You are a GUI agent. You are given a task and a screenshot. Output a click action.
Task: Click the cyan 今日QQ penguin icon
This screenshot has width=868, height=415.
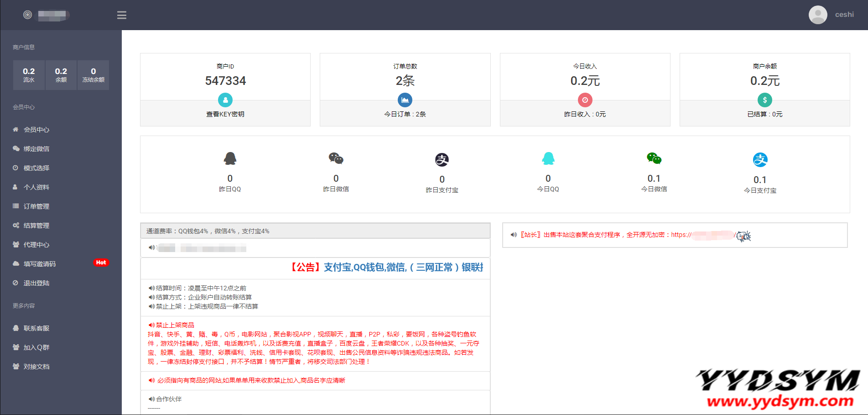coord(548,158)
